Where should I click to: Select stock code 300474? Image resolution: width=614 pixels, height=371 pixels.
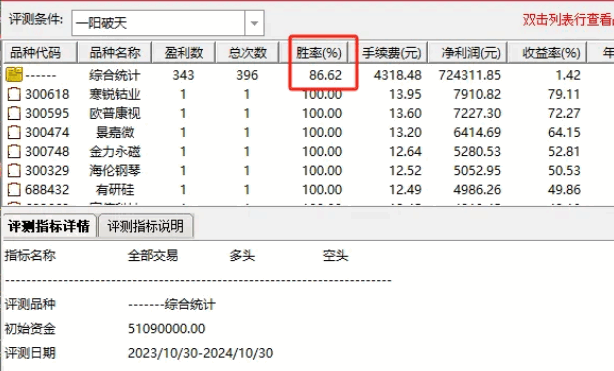click(x=47, y=132)
